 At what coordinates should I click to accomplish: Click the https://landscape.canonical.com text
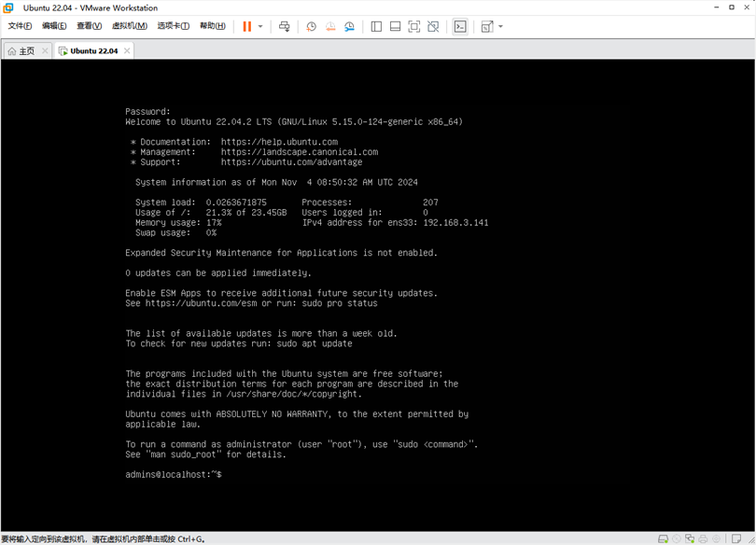(300, 152)
